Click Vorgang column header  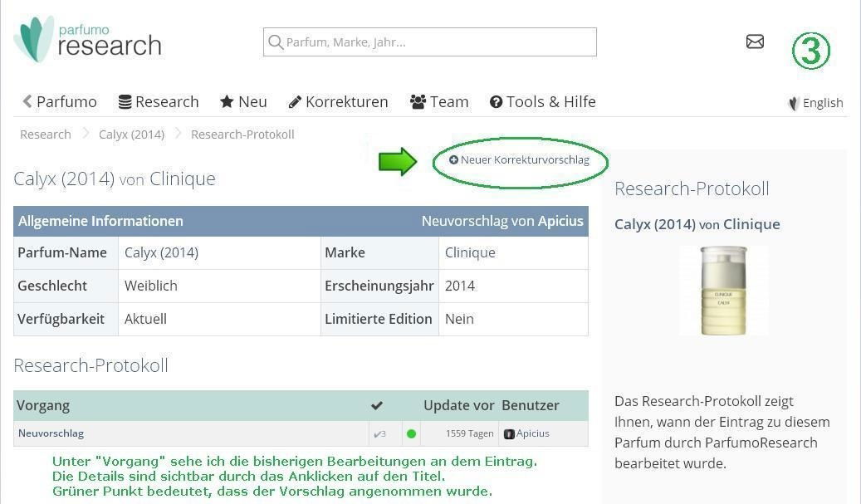pyautogui.click(x=43, y=406)
